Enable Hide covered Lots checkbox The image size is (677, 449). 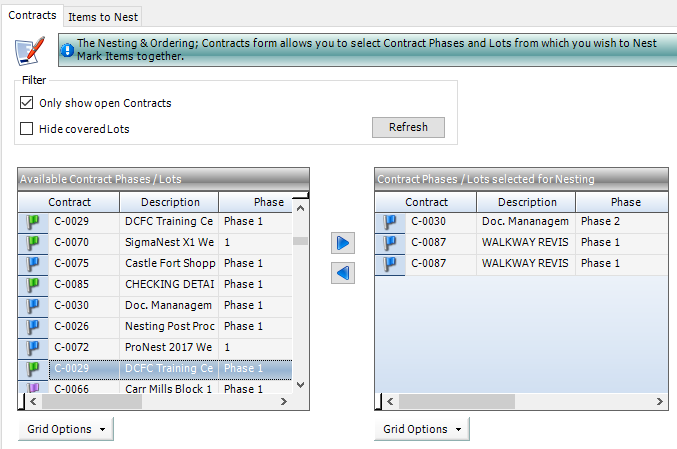(x=27, y=129)
